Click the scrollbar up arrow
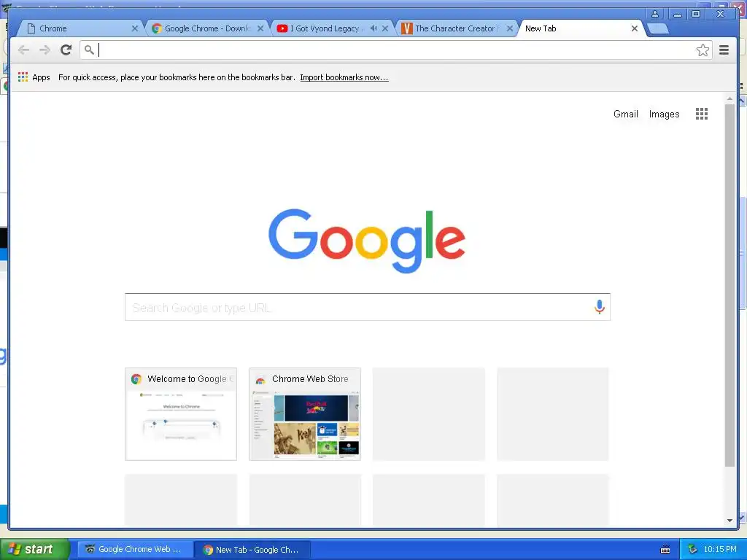Image resolution: width=747 pixels, height=560 pixels. (x=729, y=98)
